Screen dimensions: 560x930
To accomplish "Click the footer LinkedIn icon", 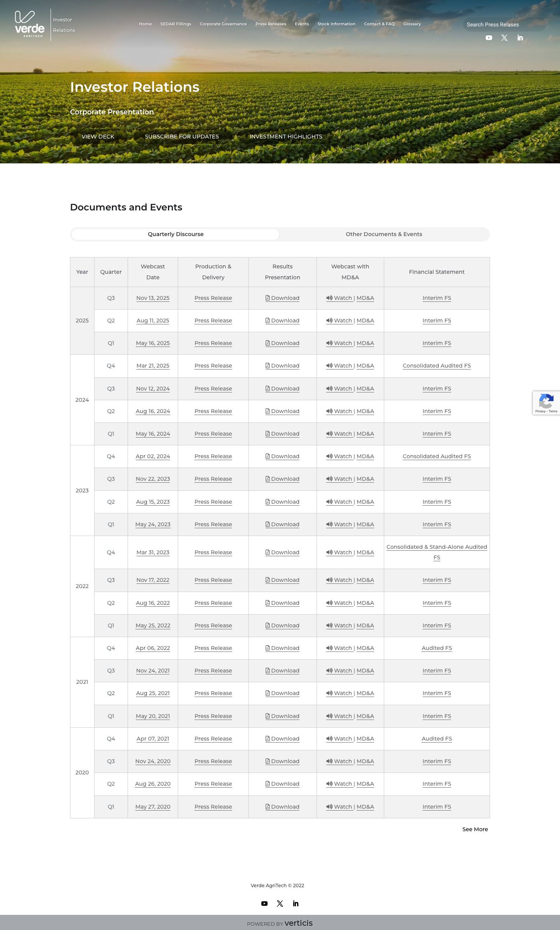I will tap(296, 904).
